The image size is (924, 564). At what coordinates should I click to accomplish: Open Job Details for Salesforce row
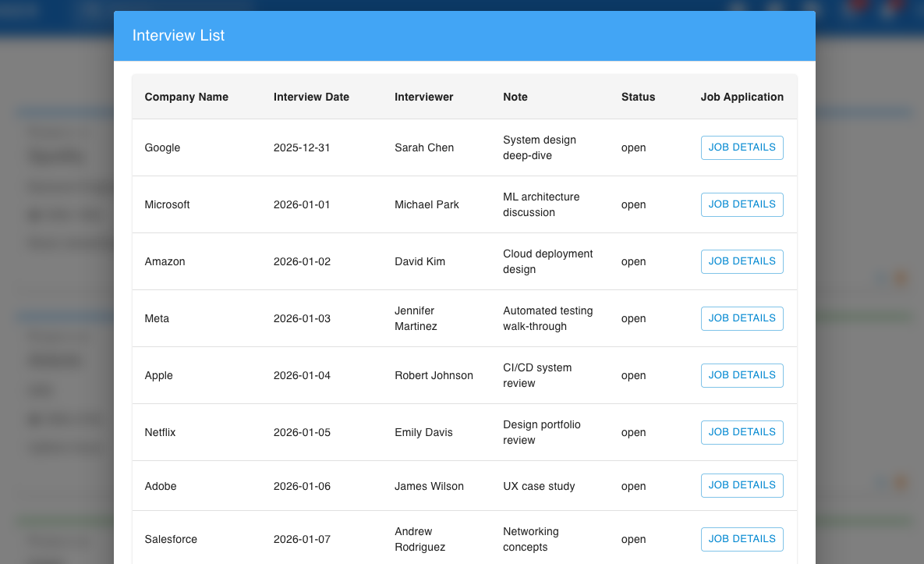click(x=742, y=539)
